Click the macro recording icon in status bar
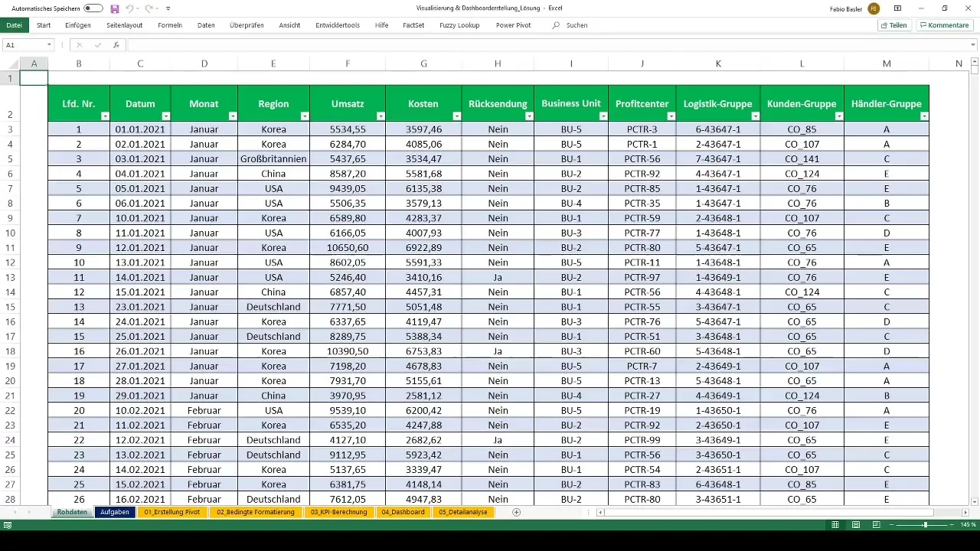 [8, 525]
